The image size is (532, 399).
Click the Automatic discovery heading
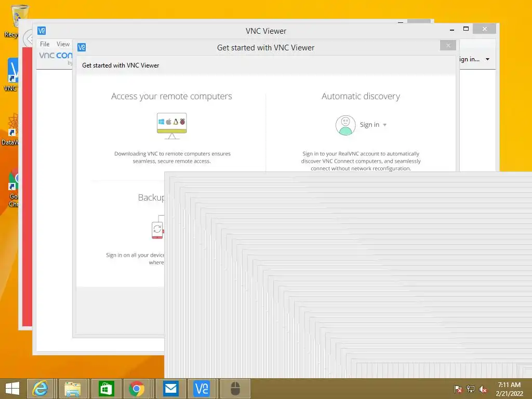pyautogui.click(x=361, y=96)
